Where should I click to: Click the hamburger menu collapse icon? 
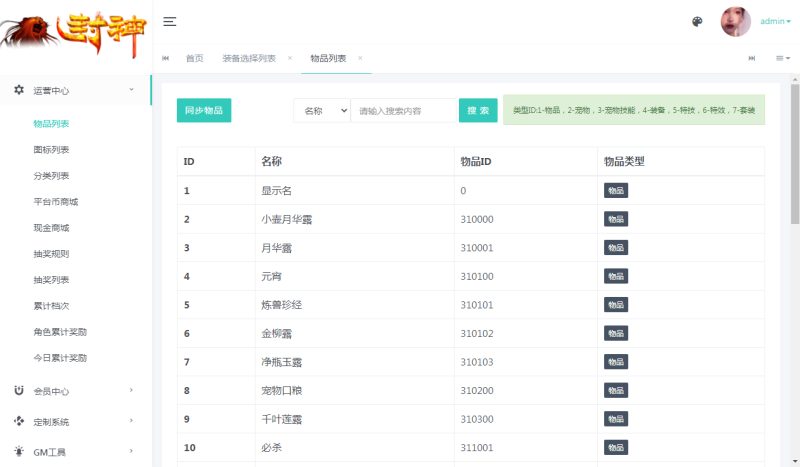(170, 22)
